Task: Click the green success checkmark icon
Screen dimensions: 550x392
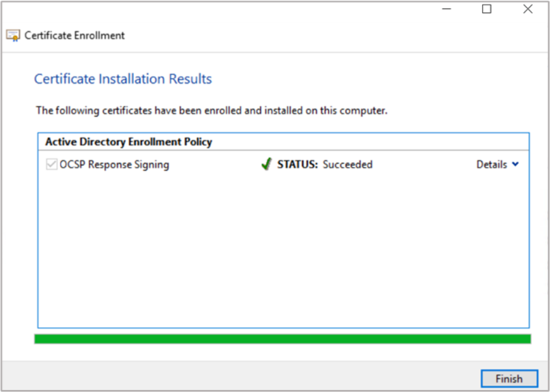Action: point(266,165)
